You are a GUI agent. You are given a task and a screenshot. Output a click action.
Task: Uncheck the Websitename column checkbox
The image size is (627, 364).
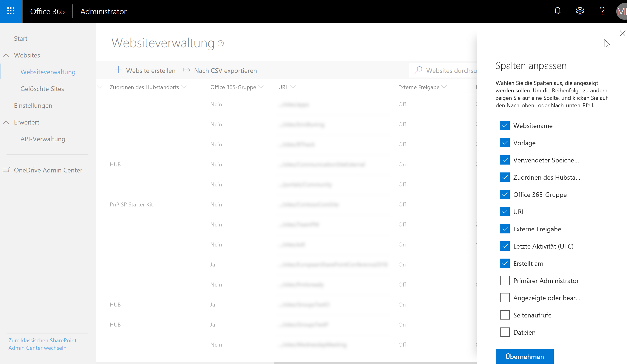click(505, 126)
